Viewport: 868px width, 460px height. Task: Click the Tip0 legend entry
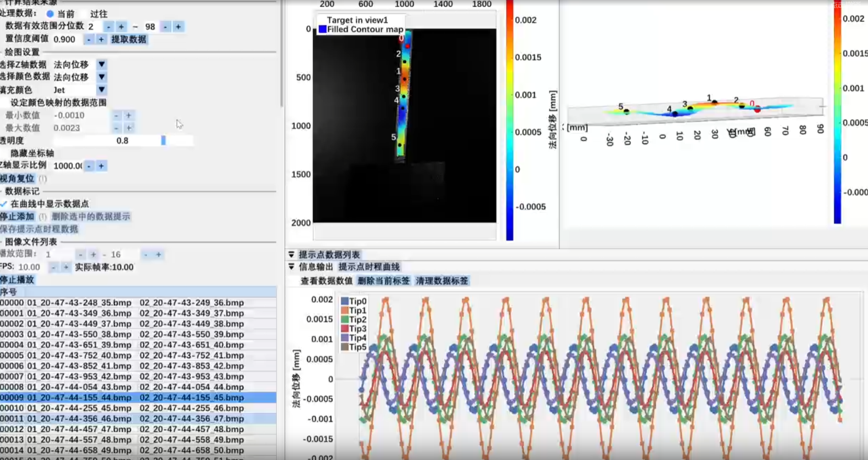(354, 301)
